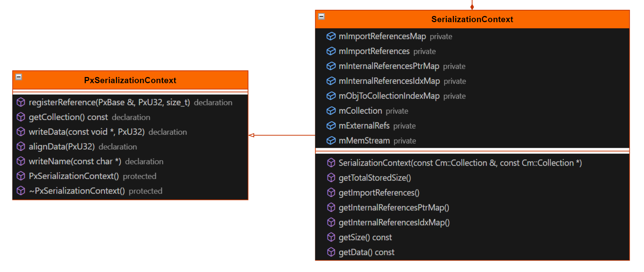The width and height of the screenshot is (644, 272).
Task: Select the mInternalReferencesPtrMap field
Action: pos(389,66)
